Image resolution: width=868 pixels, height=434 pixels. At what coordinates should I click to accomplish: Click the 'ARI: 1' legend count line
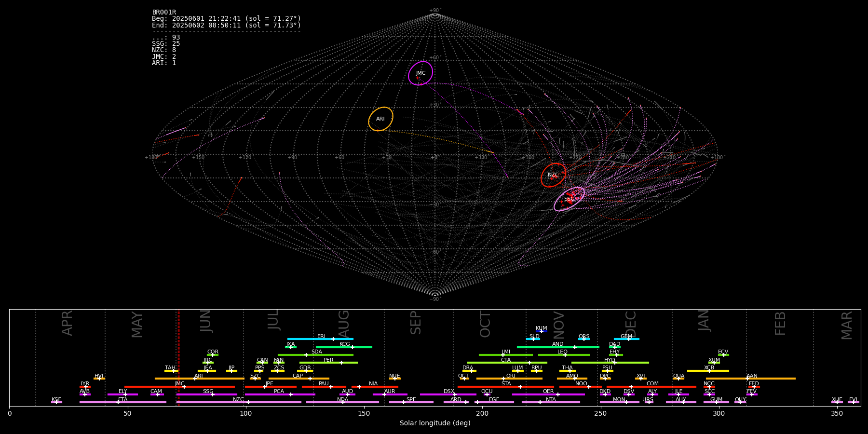(x=164, y=63)
